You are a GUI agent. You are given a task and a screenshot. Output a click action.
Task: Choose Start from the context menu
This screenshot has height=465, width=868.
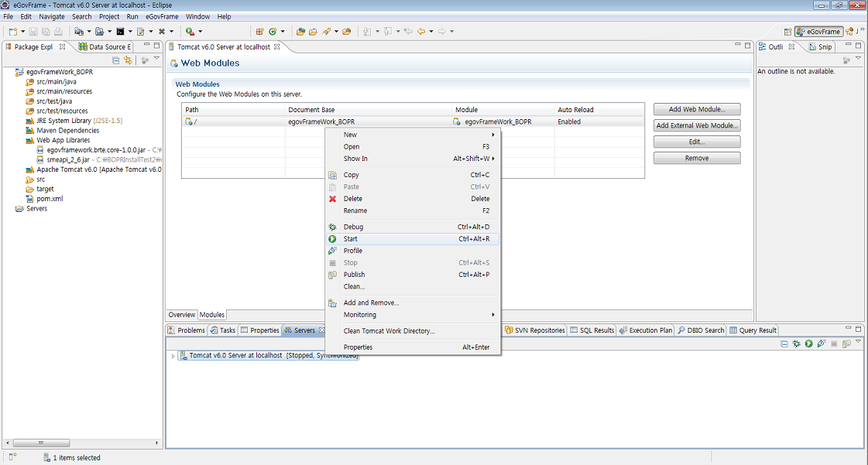[351, 239]
